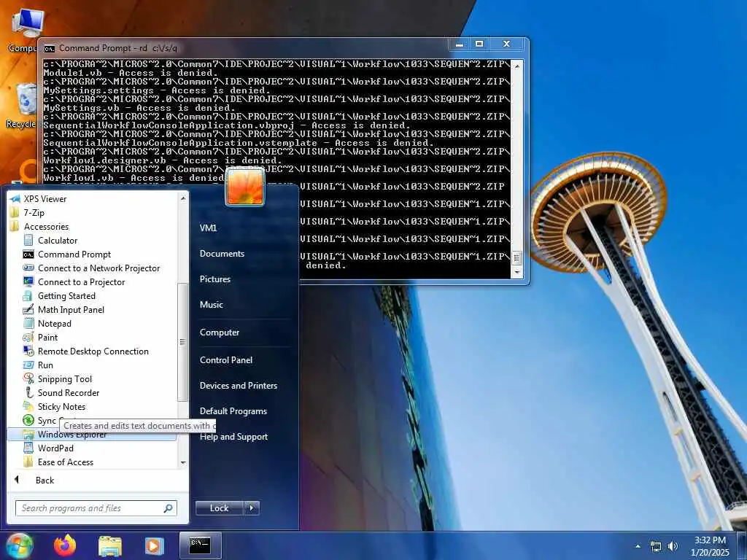The image size is (747, 560).
Task: Launch Firefox from the taskbar
Action: [x=65, y=545]
